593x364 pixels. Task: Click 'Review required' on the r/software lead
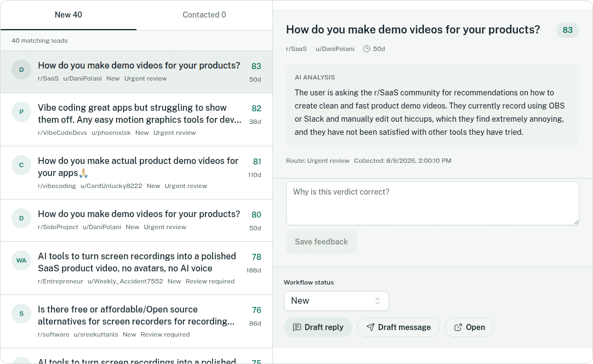(166, 335)
